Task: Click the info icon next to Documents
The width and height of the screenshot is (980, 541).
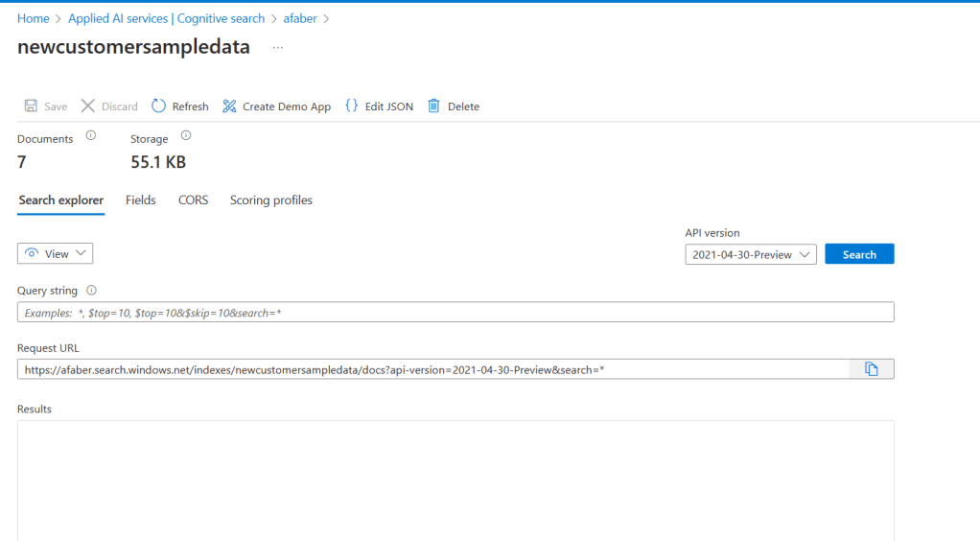Action: coord(91,136)
